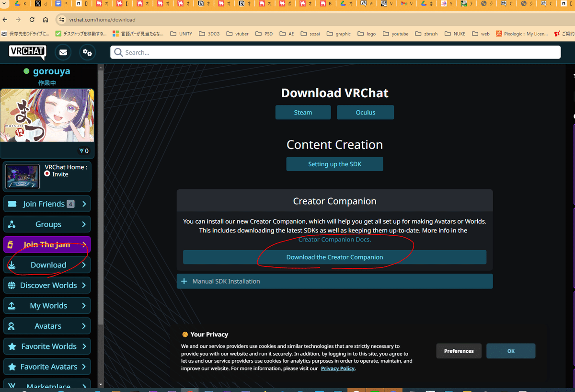Click the browser home icon
575x392 pixels.
(x=46, y=20)
